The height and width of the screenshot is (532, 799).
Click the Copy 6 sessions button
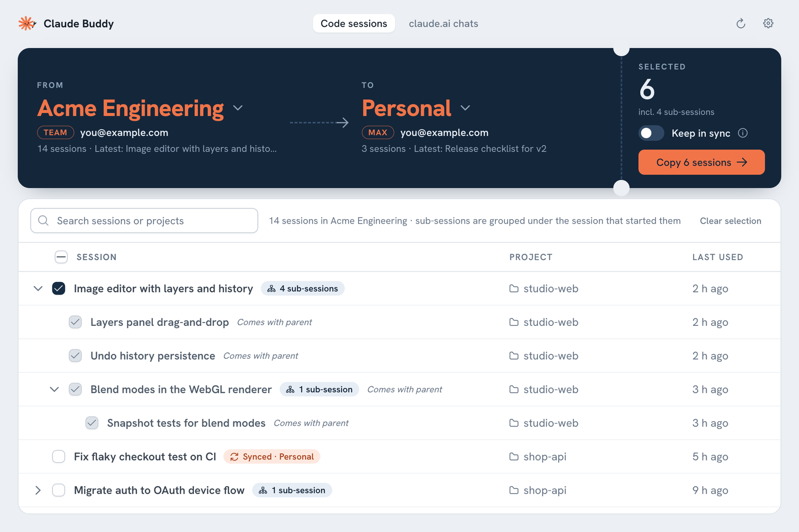click(701, 162)
